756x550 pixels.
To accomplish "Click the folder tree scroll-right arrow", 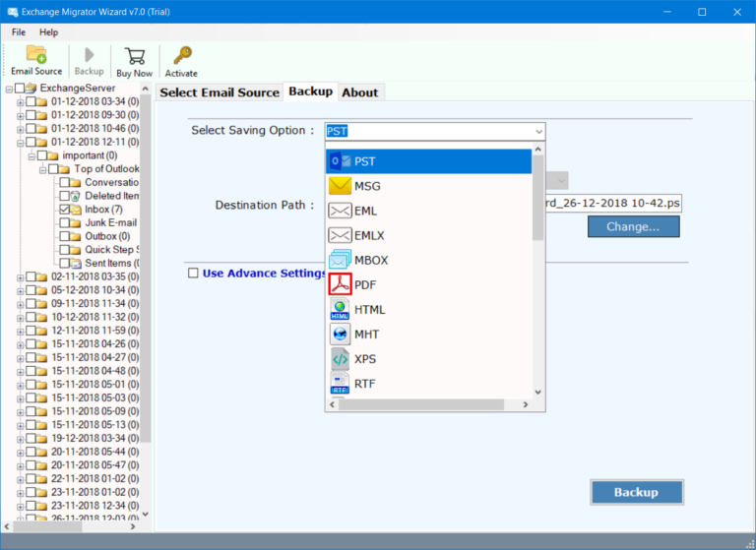I will (133, 526).
